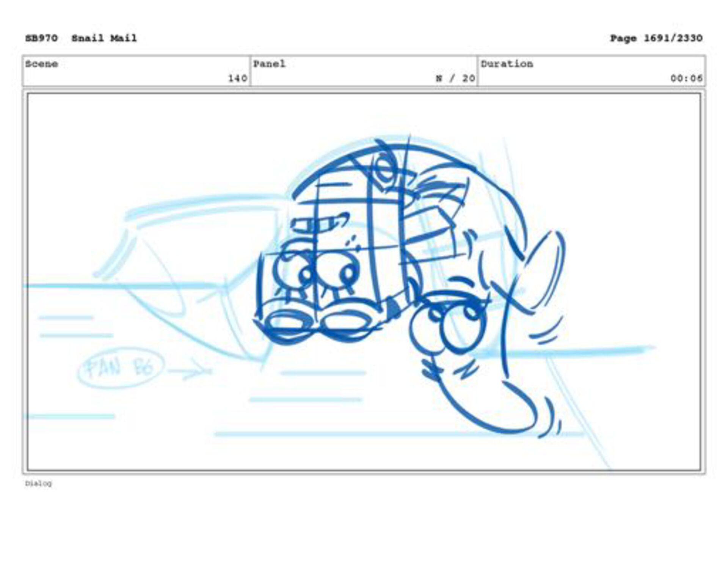The image size is (728, 564).
Task: Click the duration value '00:06'
Action: (686, 78)
